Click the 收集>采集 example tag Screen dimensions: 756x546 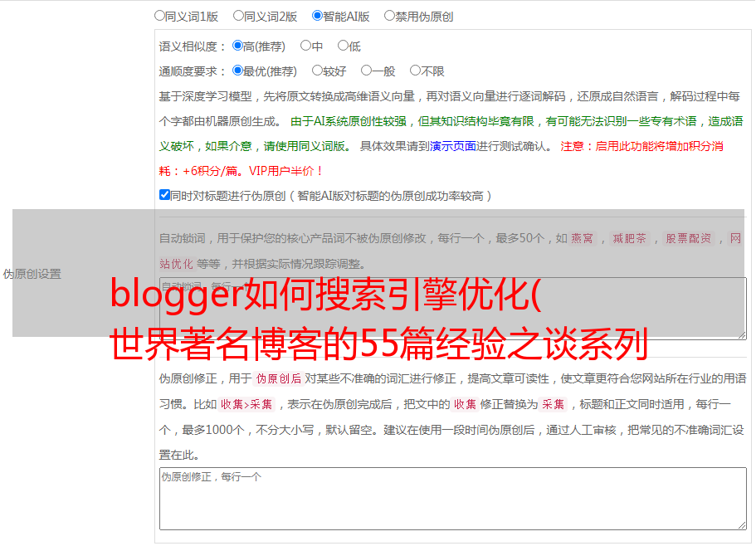pyautogui.click(x=246, y=404)
